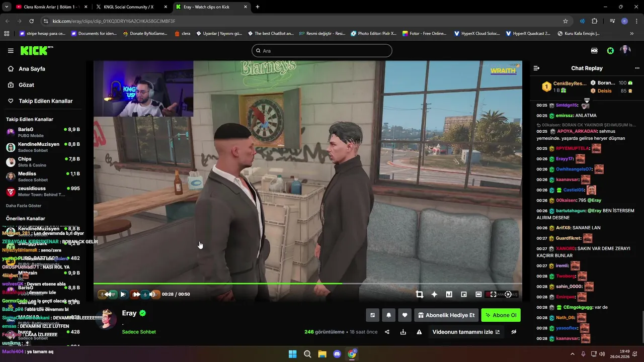
Task: Click the APOYA_ARKADAN chat username
Action: click(x=577, y=131)
